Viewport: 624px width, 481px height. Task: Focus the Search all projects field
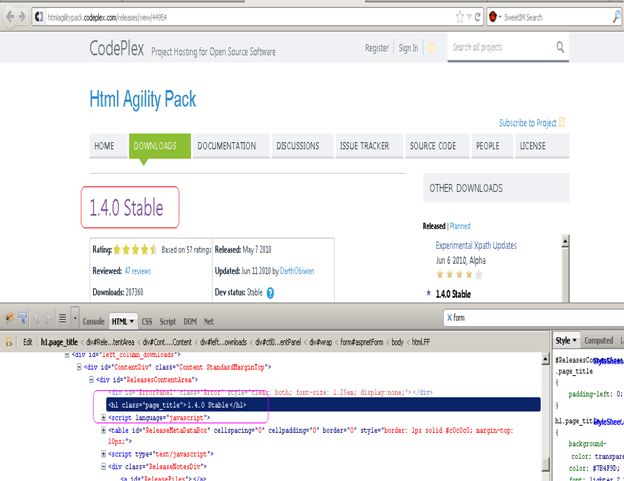(x=501, y=47)
